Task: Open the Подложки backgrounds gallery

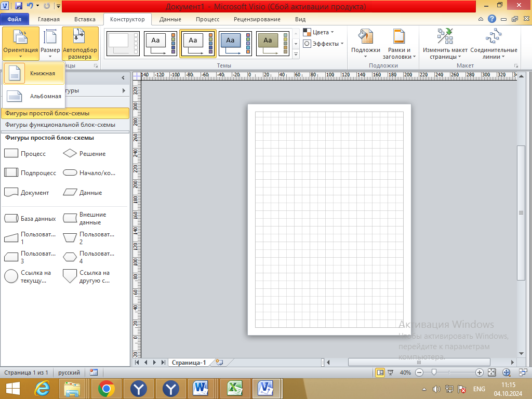Action: click(x=365, y=44)
